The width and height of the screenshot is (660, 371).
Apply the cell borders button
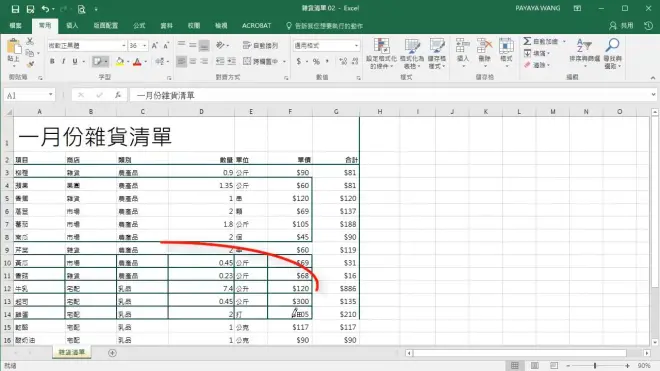[97, 61]
